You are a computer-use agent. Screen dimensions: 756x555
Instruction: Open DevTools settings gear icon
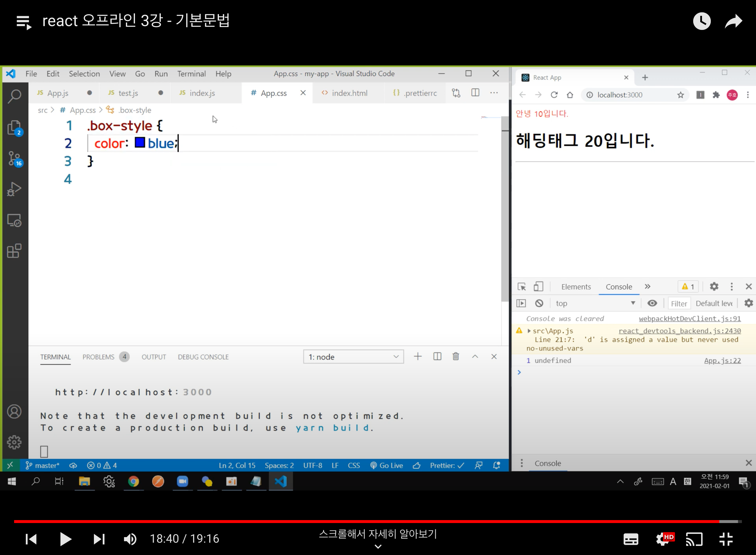point(714,287)
